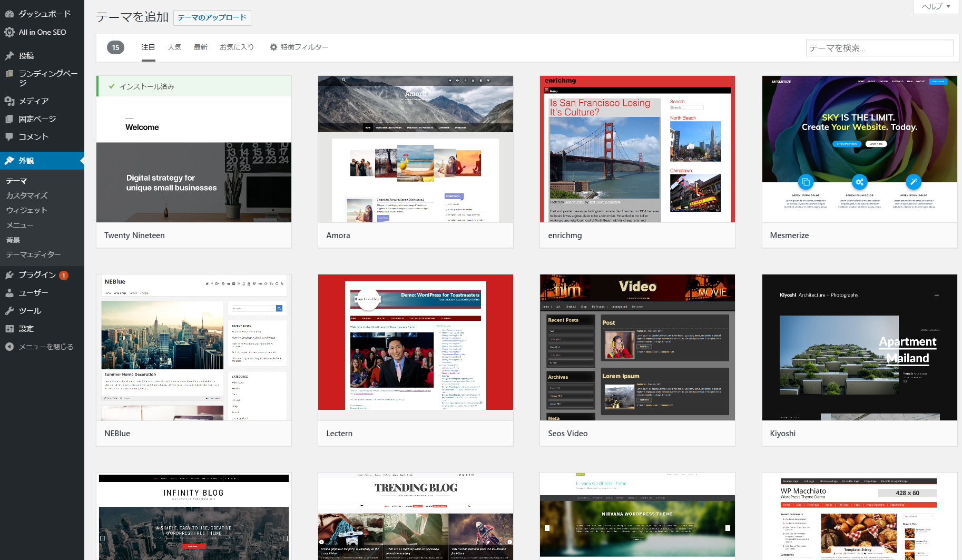This screenshot has width=962, height=560.
Task: Open Users icon in sidebar
Action: point(9,293)
